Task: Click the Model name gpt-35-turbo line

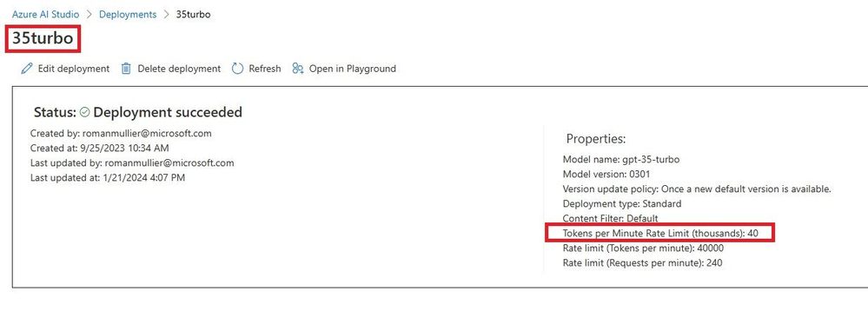Action: (x=621, y=159)
